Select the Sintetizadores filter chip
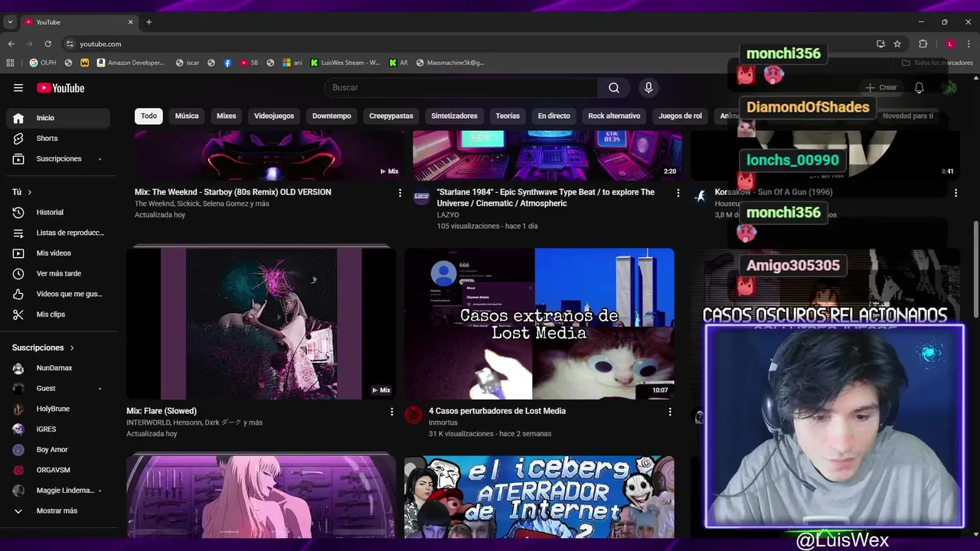This screenshot has height=551, width=980. [454, 116]
